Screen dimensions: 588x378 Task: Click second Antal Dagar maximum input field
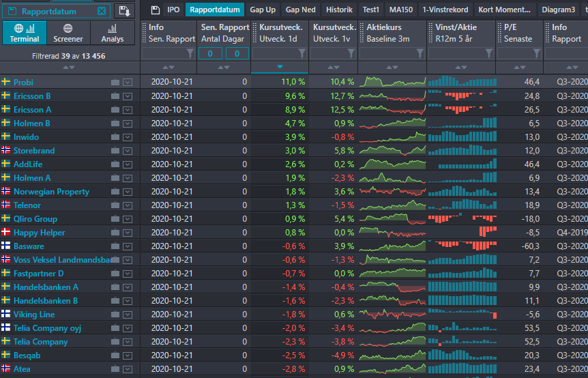tap(237, 54)
